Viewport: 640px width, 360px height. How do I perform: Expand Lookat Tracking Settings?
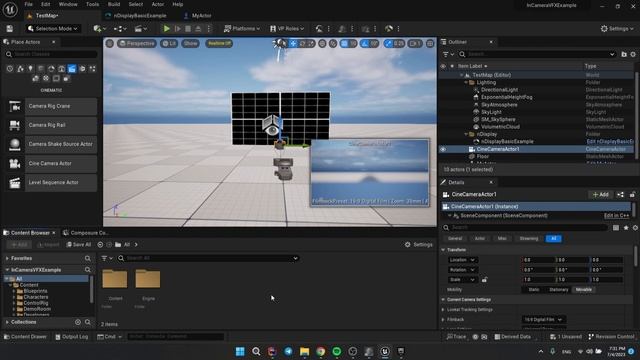[x=443, y=309]
